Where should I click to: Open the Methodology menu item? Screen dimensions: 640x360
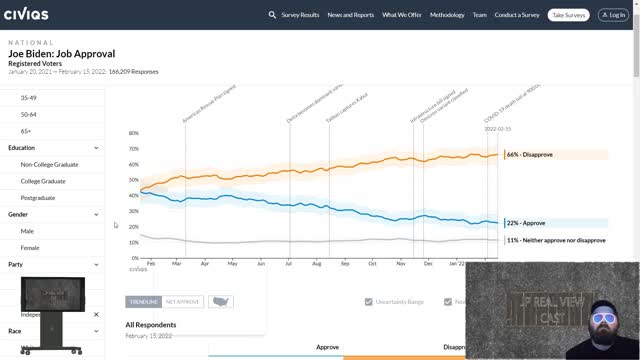[x=447, y=15]
